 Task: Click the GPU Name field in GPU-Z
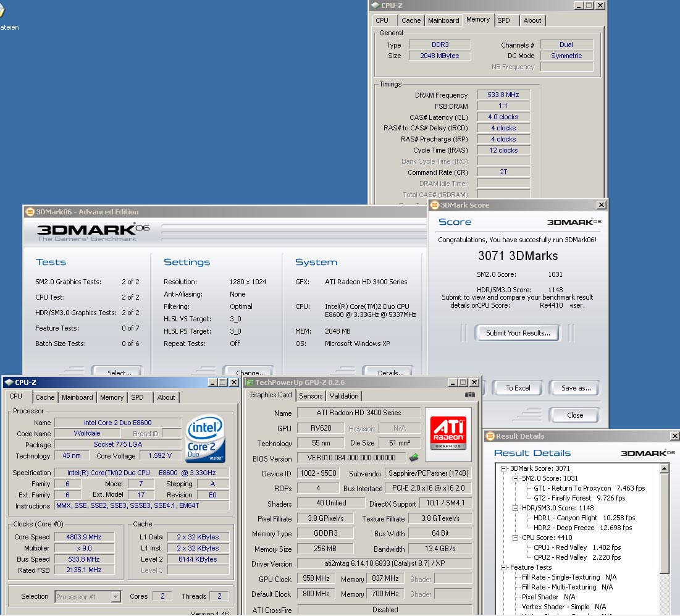[359, 413]
